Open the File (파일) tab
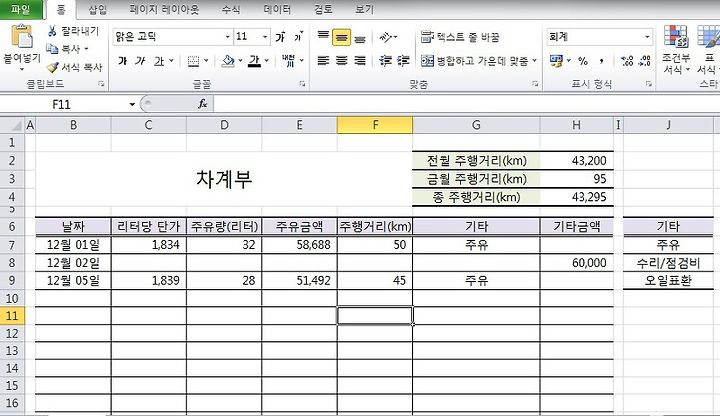This screenshot has width=720, height=416. 21,9
